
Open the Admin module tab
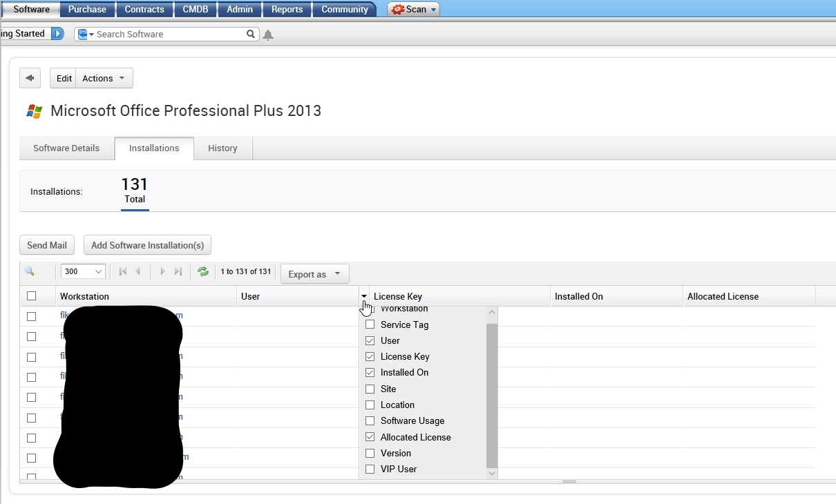240,9
